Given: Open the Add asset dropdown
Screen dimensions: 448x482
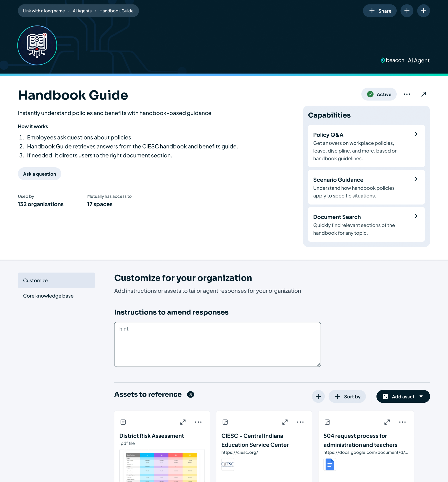Looking at the screenshot, I should point(403,397).
